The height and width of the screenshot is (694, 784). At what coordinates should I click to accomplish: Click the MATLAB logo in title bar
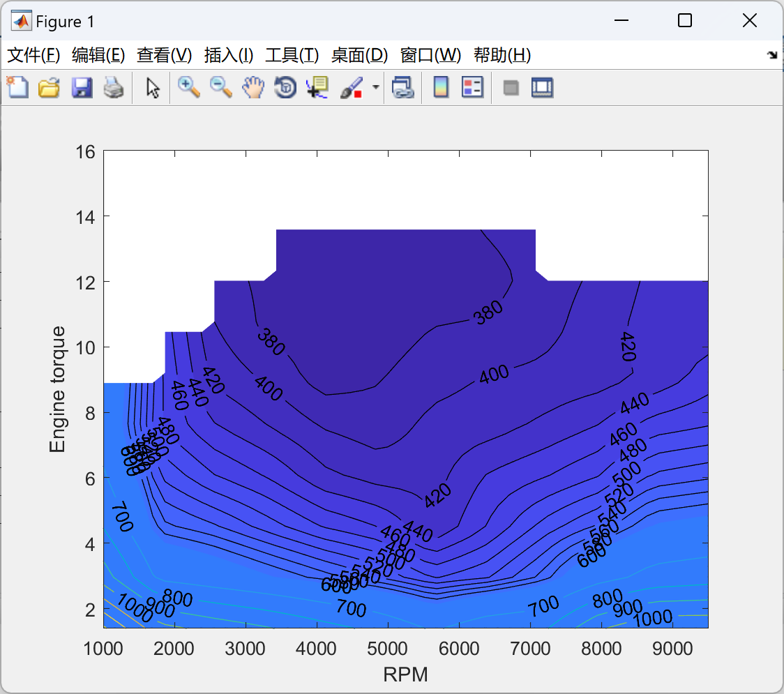tap(21, 21)
